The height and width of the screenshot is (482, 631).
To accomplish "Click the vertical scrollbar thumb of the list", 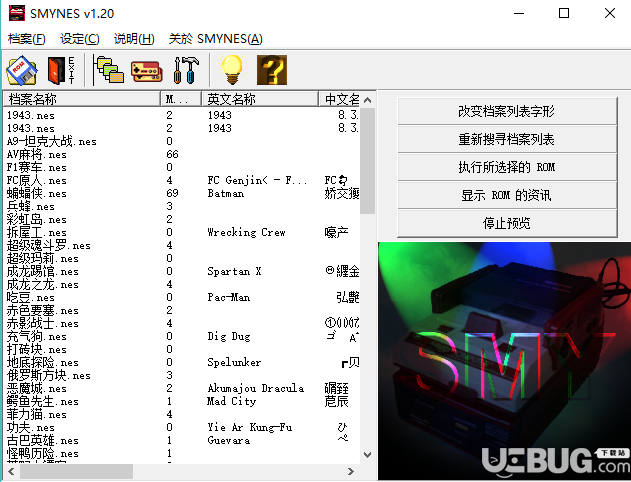I will point(367,161).
